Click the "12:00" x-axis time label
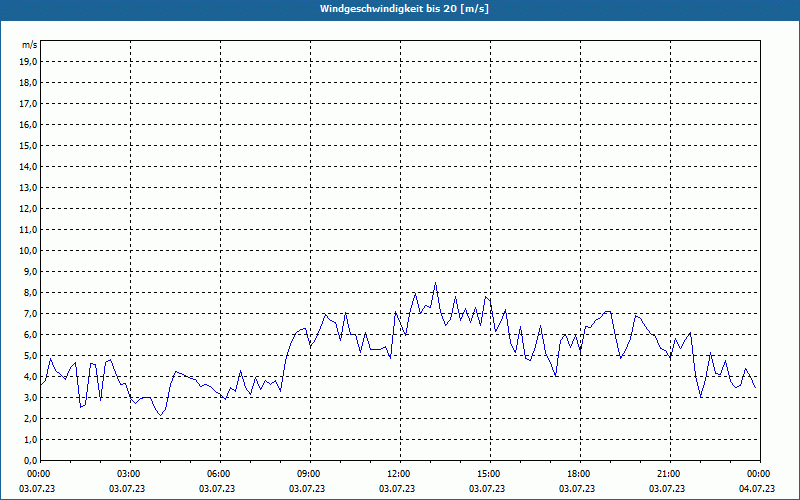Image resolution: width=800 pixels, height=500 pixels. [397, 474]
